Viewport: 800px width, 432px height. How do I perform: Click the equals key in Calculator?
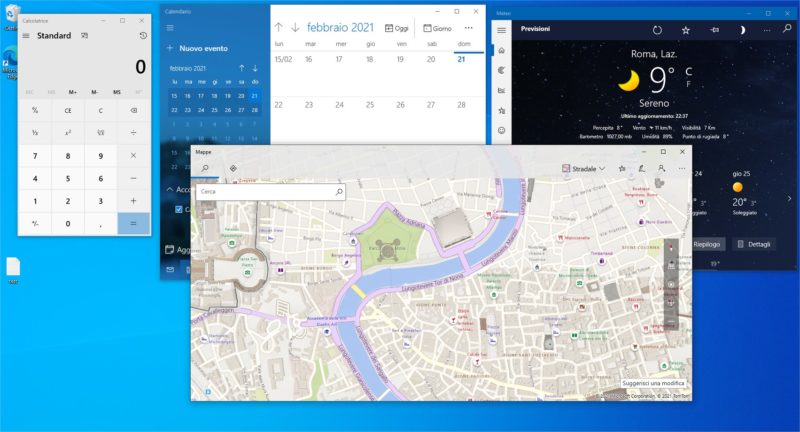click(x=133, y=223)
